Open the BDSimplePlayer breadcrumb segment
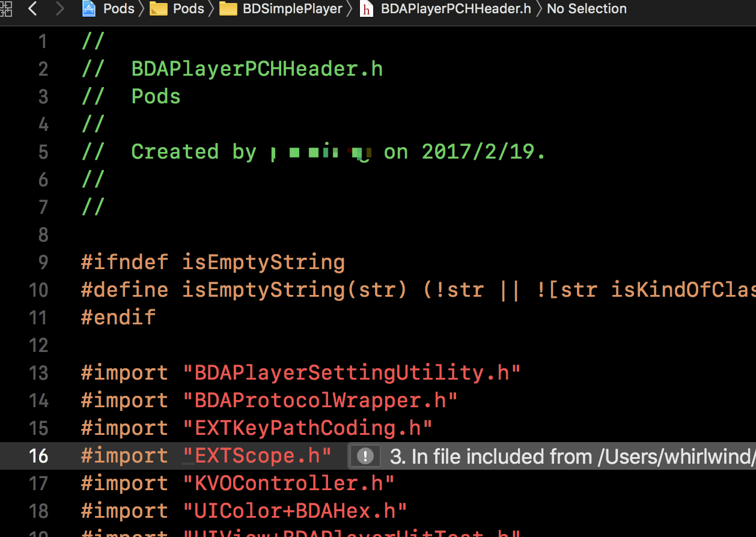756x537 pixels. [293, 8]
